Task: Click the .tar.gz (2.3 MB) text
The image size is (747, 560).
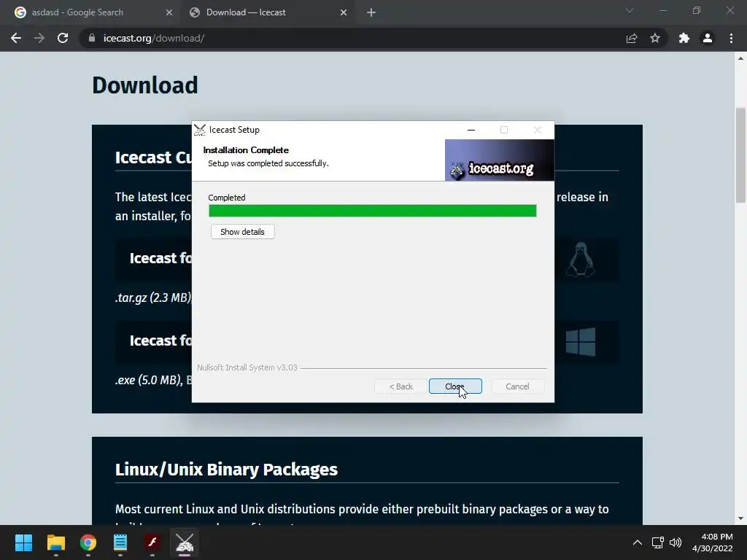Action: 153,297
